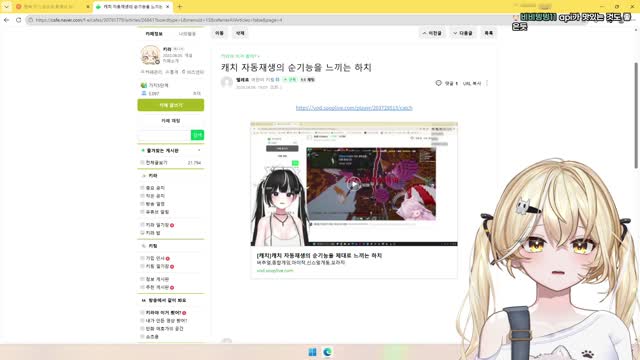Screen dimensions: 640x360
Task: Click the green search button in sidebar
Action: [197, 135]
